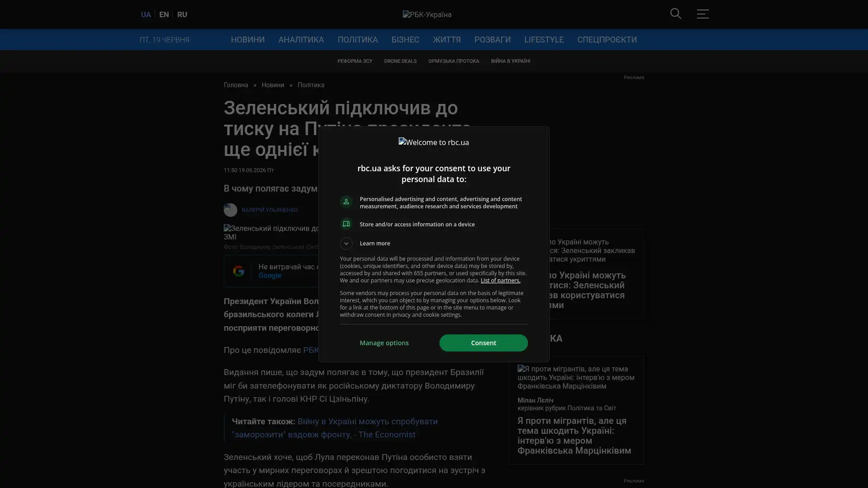Open the ВІЙНА В УКРАЇНІ topic link
Screen dimensions: 868x488
(x=510, y=61)
